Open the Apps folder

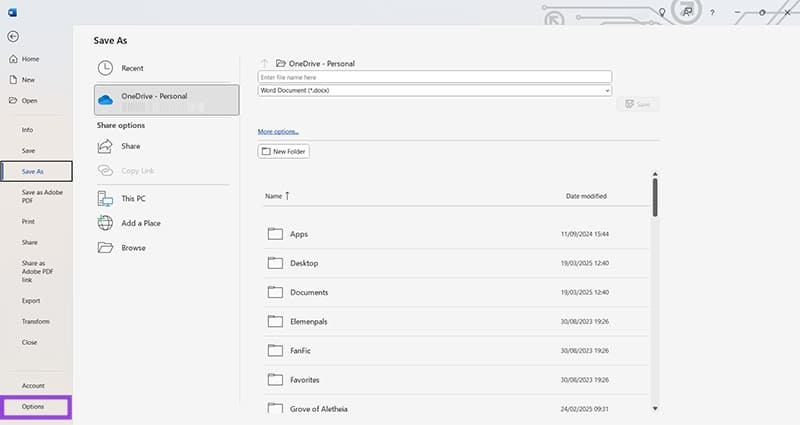pyautogui.click(x=298, y=234)
